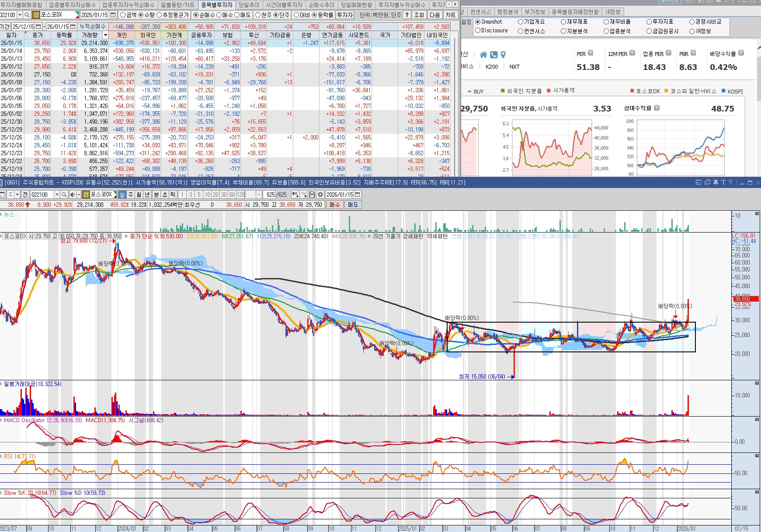Click the save diskette icon in chart toolbar
This screenshot has width=761, height=532.
pos(312,195)
